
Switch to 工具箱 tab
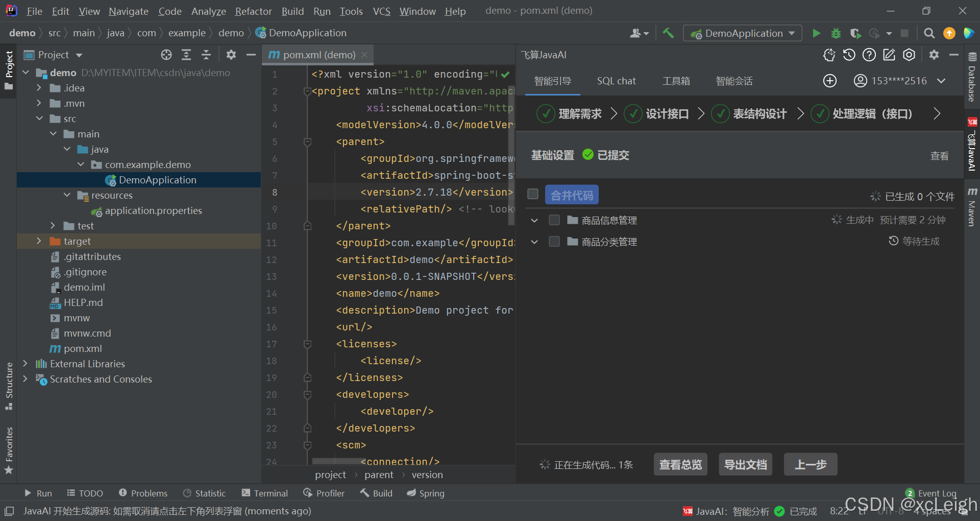coord(676,81)
